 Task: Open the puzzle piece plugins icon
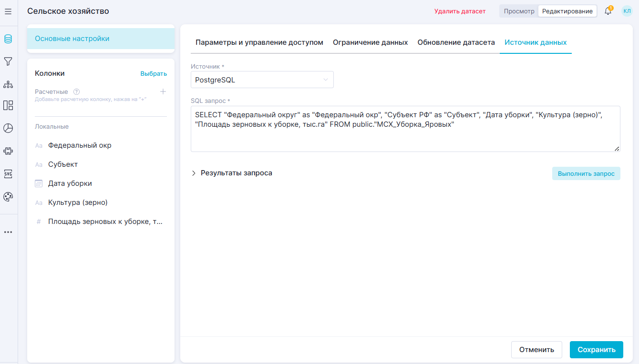pos(8,151)
